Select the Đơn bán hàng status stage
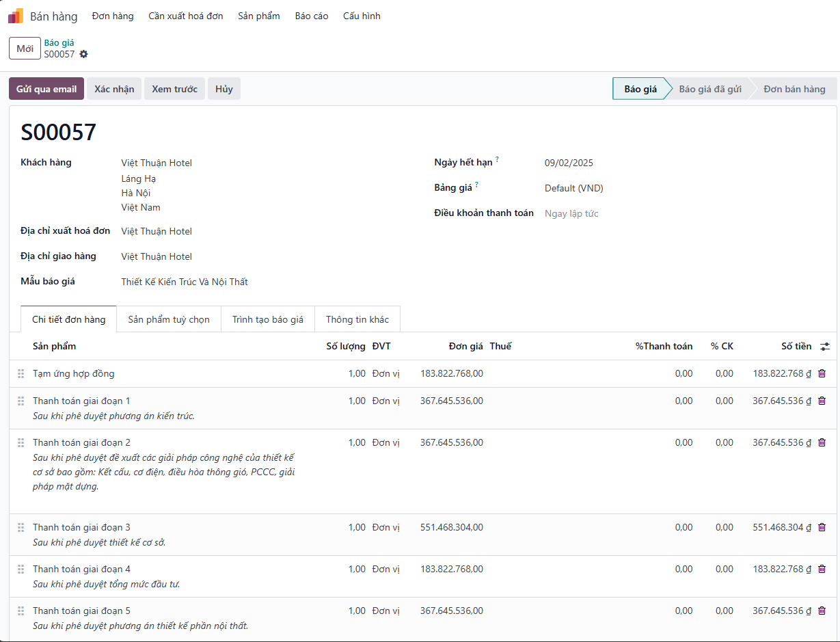The width and height of the screenshot is (840, 642). coord(794,89)
